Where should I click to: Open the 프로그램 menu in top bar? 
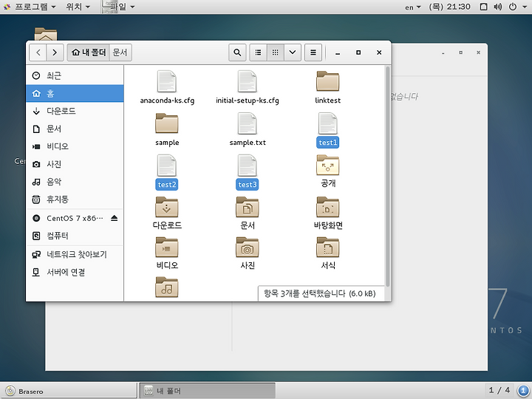(30, 7)
